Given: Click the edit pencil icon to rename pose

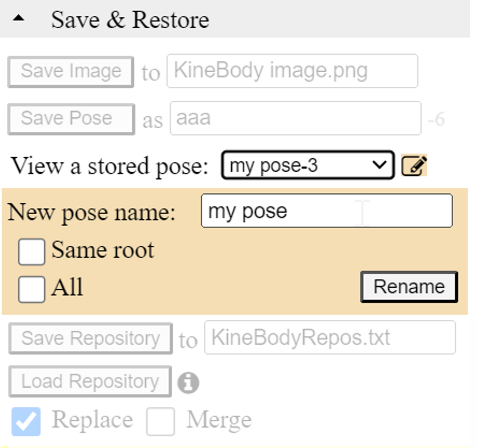Looking at the screenshot, I should [414, 166].
